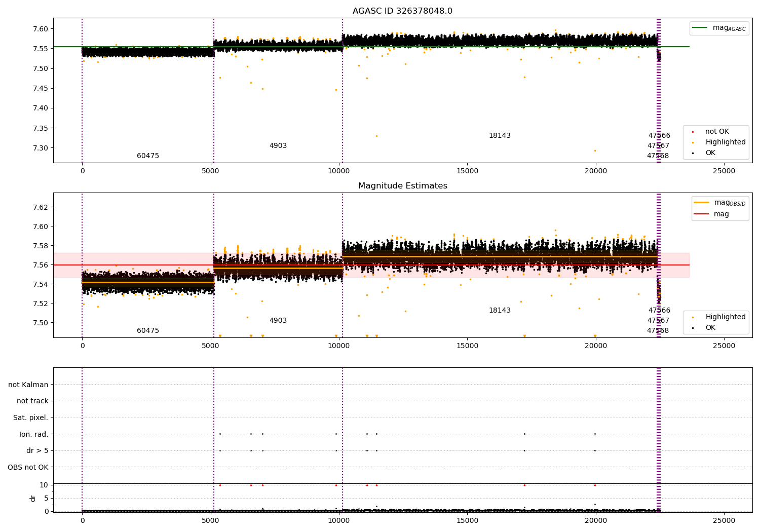Click the y-tick 7.45 on top plot
The height and width of the screenshot is (532, 760).
[41, 89]
